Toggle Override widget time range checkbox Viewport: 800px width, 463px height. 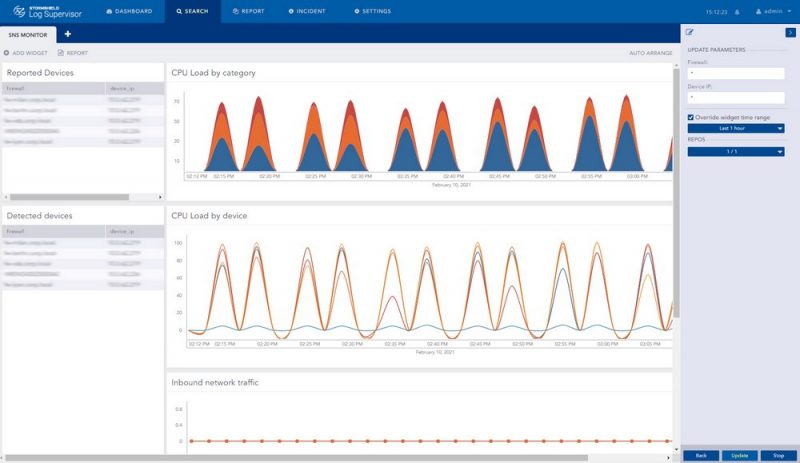[691, 117]
